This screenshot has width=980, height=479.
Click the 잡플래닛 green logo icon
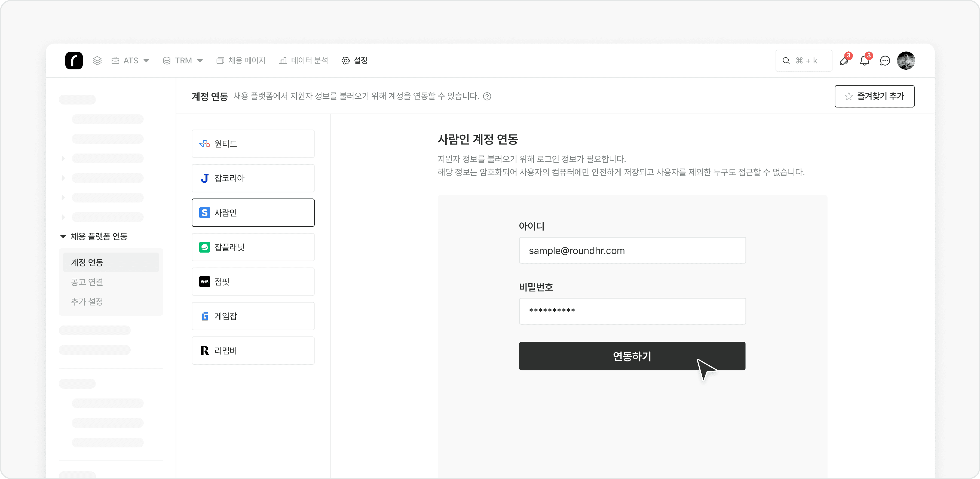(x=205, y=247)
